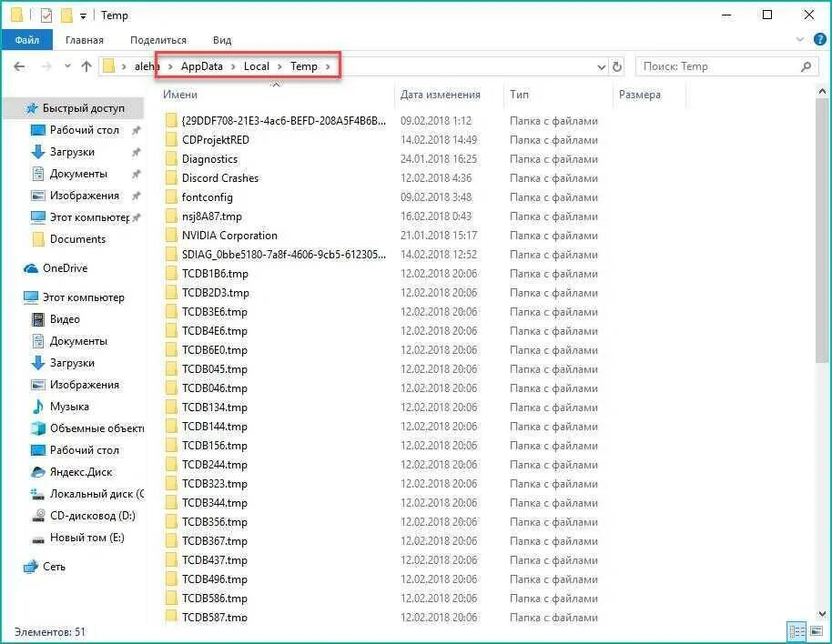Open the Музыка note icon
The image size is (832, 644).
pyautogui.click(x=38, y=407)
